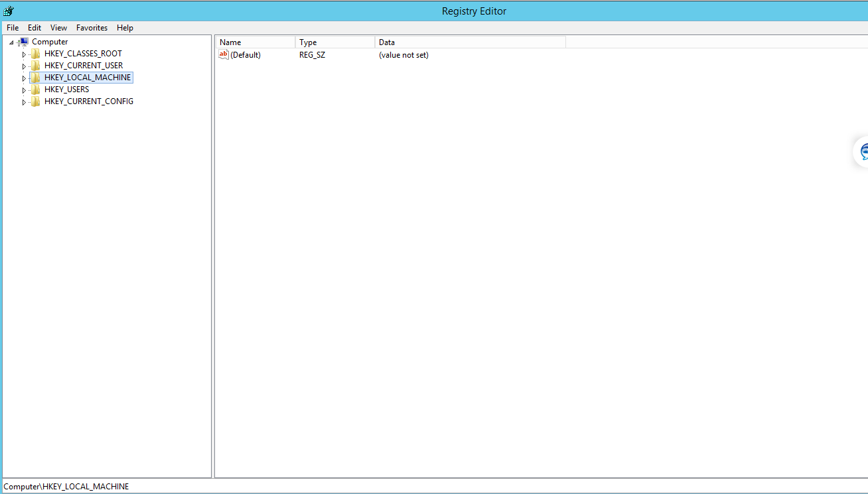Select the HKEY_CURRENT_USER tree item
Screen dimensions: 868x494
point(83,65)
